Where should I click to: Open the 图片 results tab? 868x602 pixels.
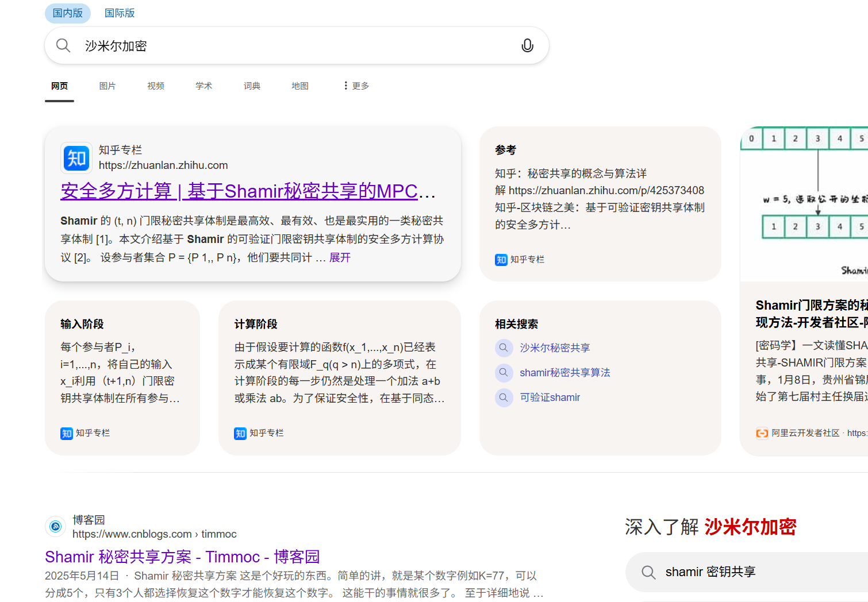[x=107, y=86]
